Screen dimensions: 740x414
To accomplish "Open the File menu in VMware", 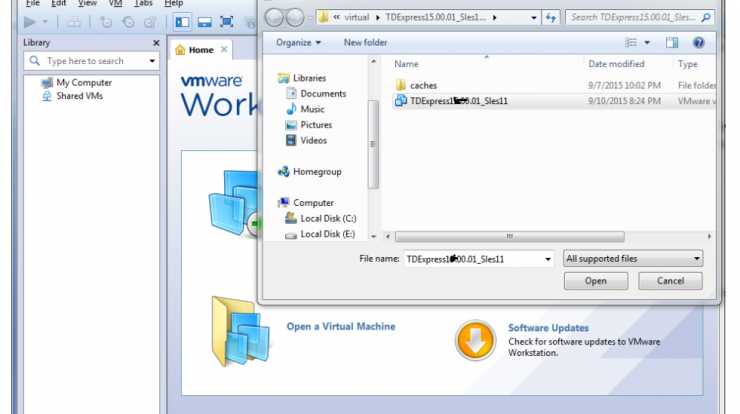I will coord(33,3).
